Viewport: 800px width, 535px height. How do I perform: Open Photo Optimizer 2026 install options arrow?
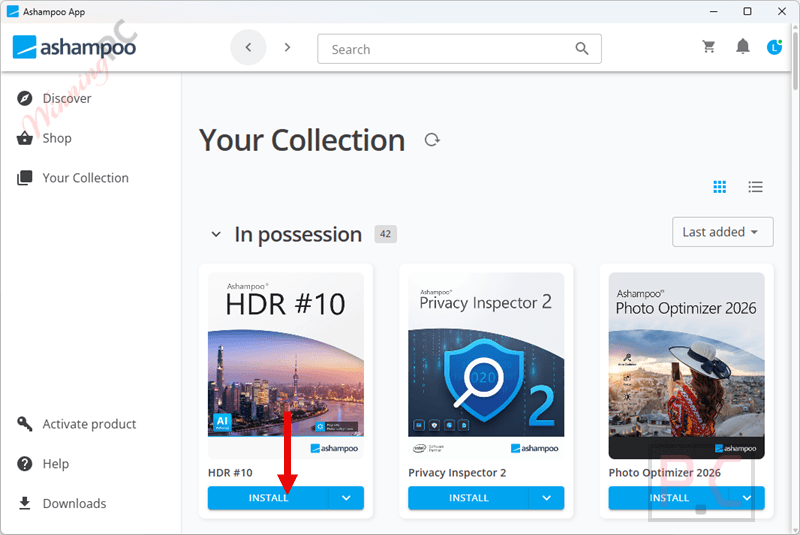pos(747,498)
